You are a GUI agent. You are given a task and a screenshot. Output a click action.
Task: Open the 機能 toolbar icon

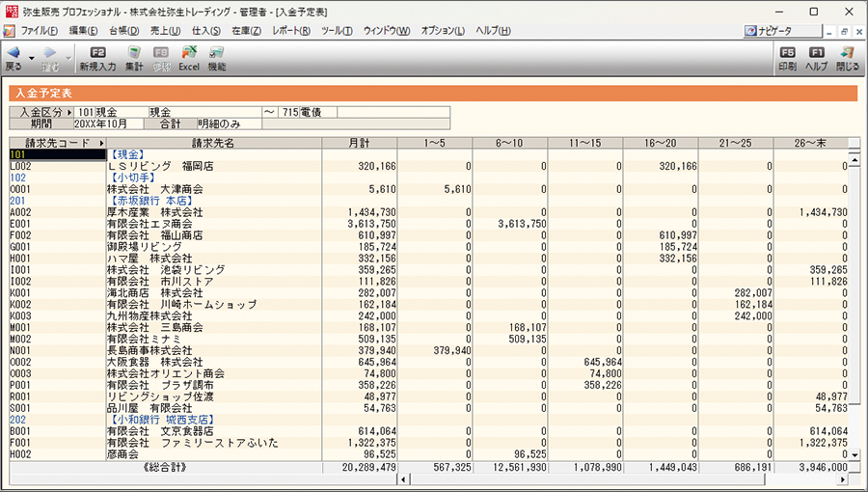tap(216, 52)
